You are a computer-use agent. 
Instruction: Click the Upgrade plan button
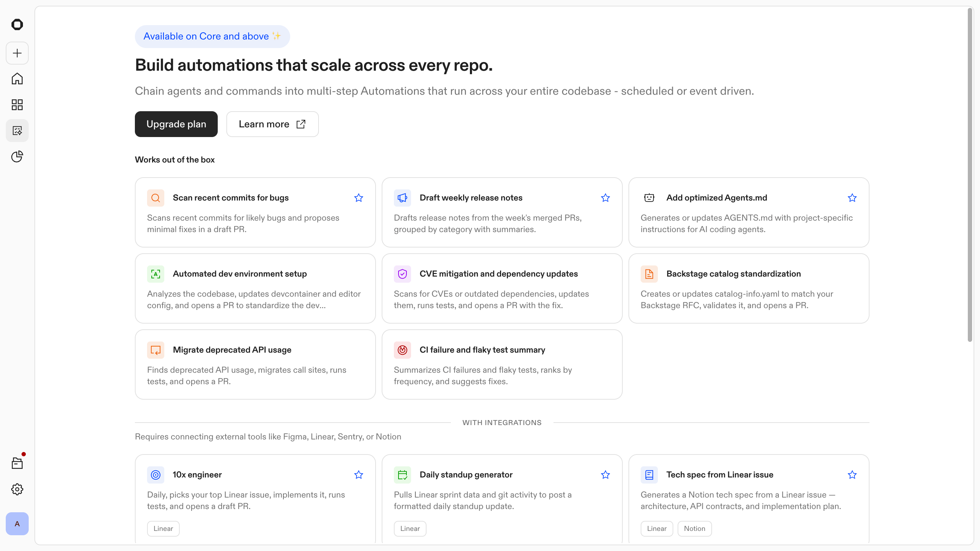pos(176,124)
